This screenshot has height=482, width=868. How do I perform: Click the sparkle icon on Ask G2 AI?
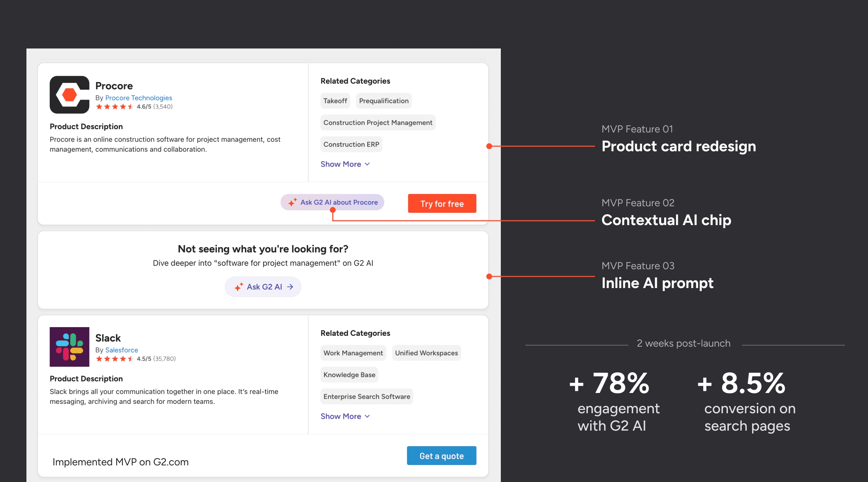(239, 287)
